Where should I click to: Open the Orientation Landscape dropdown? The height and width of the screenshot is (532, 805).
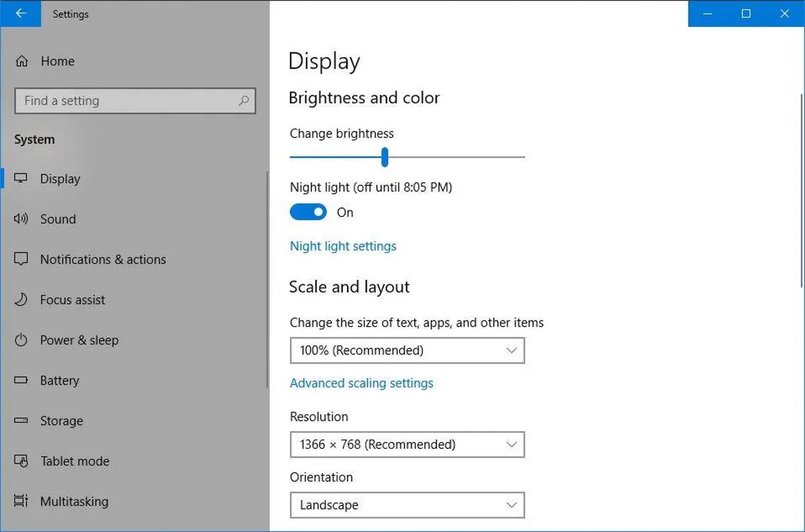click(407, 505)
